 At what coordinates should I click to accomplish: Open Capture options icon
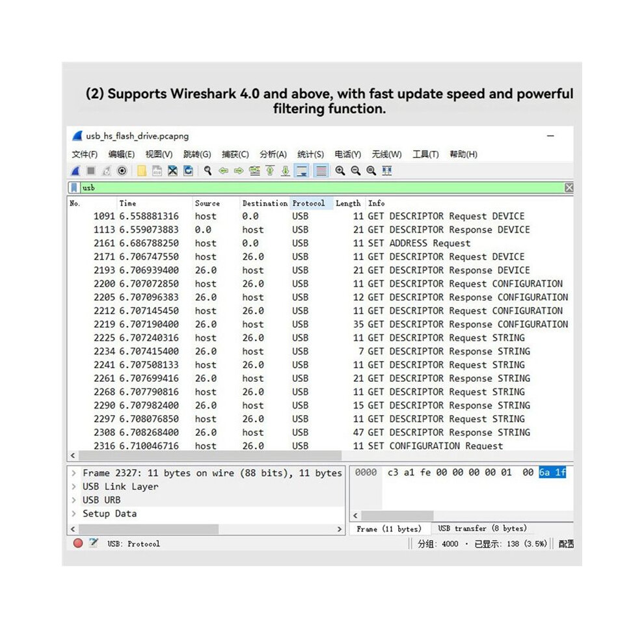tap(122, 171)
